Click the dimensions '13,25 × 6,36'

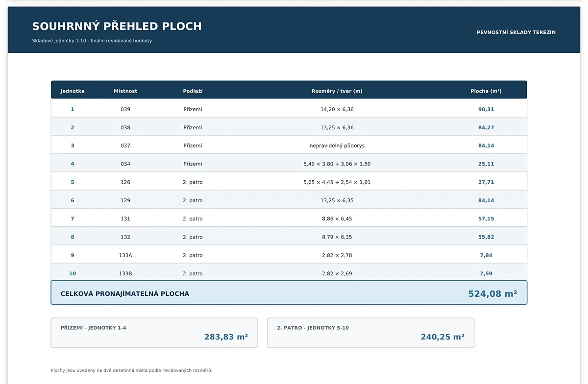(337, 127)
